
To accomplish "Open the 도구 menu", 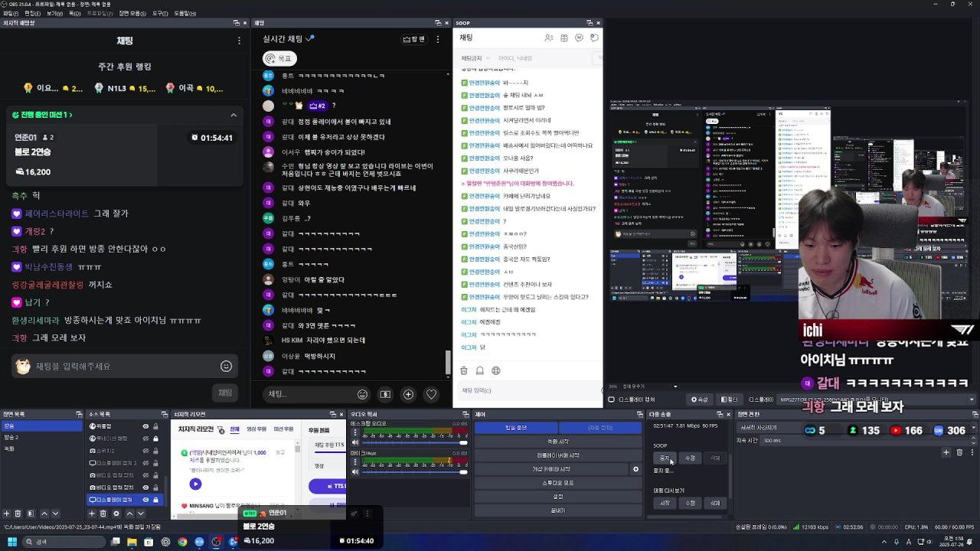I will pos(160,13).
